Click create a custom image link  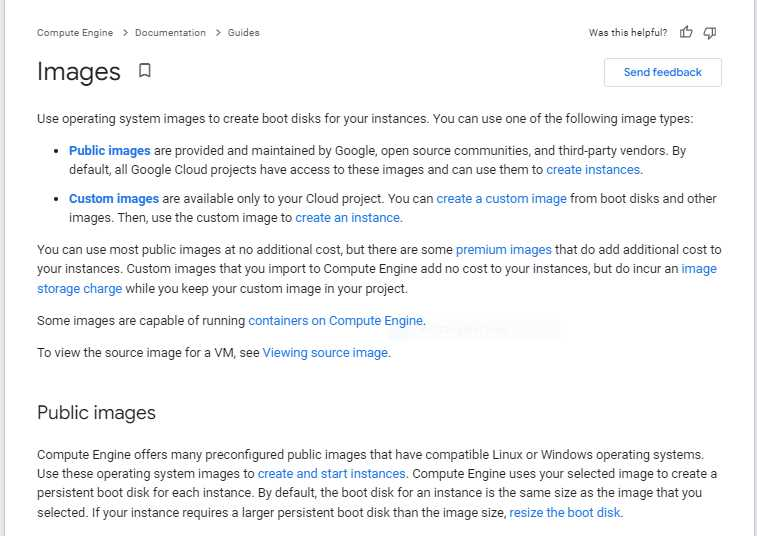(501, 199)
